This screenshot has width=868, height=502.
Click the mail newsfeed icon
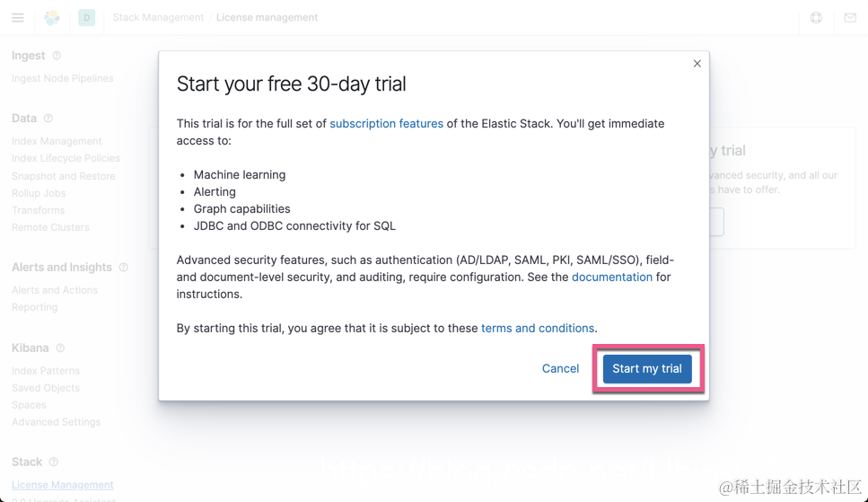coord(850,17)
